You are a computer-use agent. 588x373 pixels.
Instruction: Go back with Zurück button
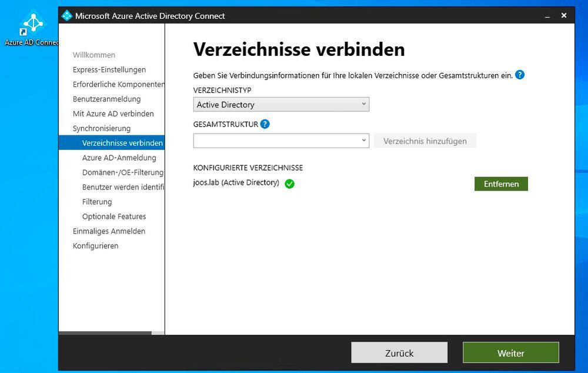[x=399, y=353]
